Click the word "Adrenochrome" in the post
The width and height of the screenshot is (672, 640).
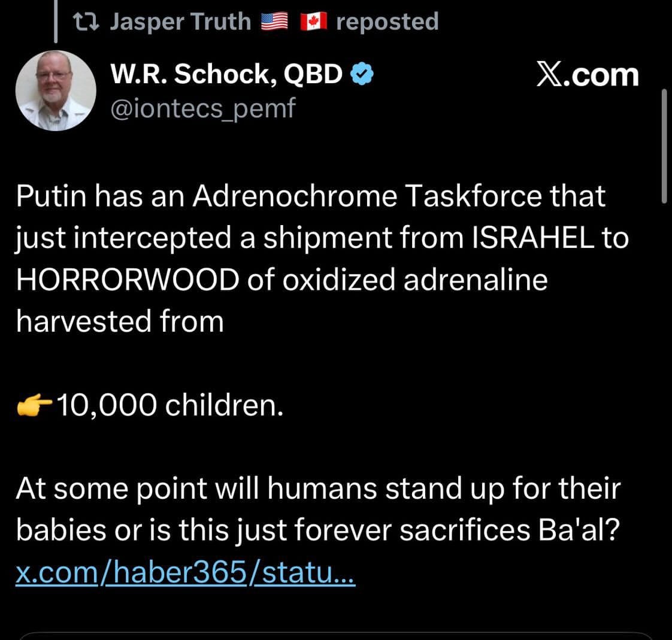[x=294, y=196]
